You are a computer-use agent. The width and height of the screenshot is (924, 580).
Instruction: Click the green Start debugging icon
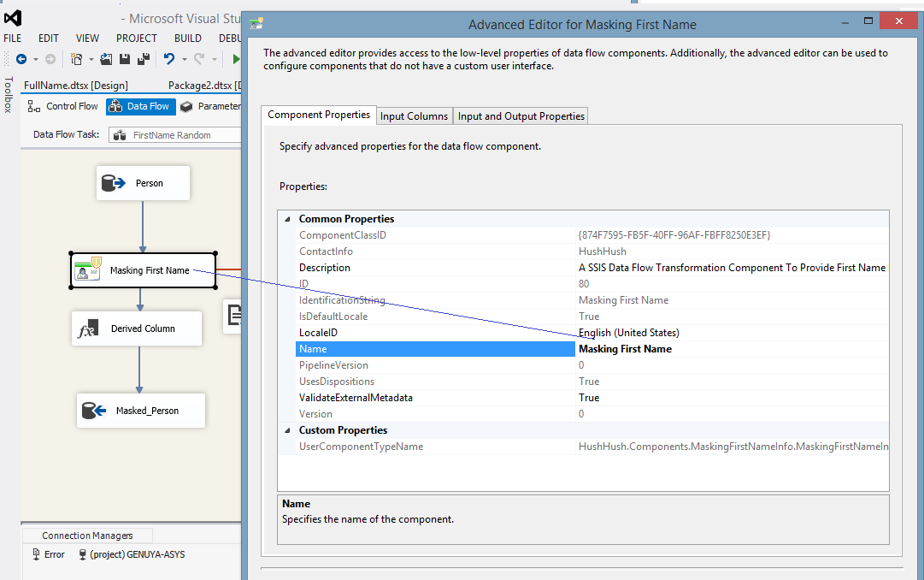[x=236, y=59]
